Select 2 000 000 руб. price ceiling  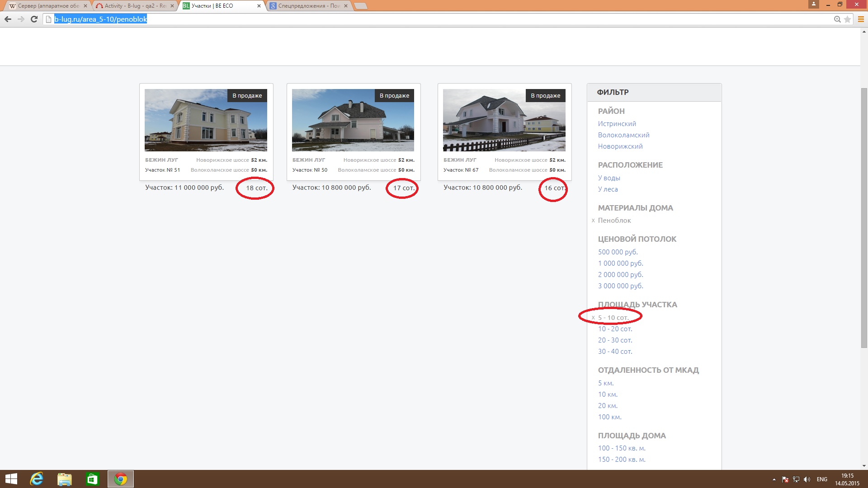click(x=620, y=275)
